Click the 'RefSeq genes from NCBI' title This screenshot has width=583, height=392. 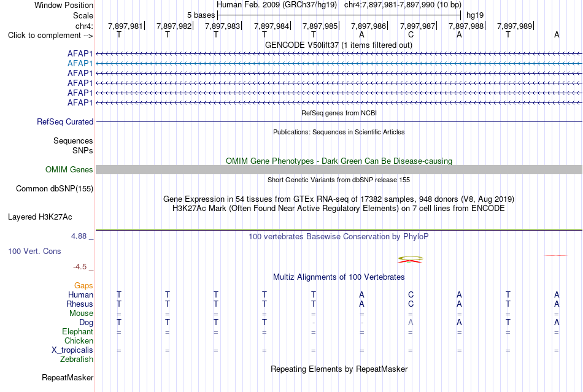point(339,113)
